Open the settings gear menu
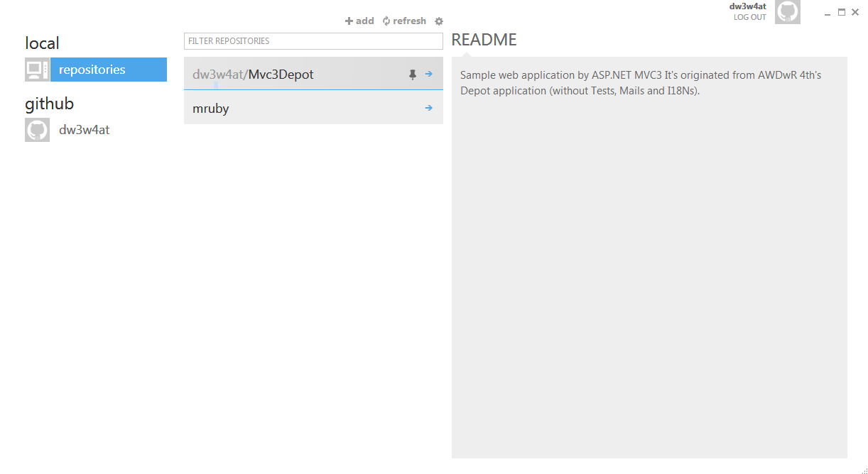This screenshot has height=474, width=868. [x=438, y=21]
